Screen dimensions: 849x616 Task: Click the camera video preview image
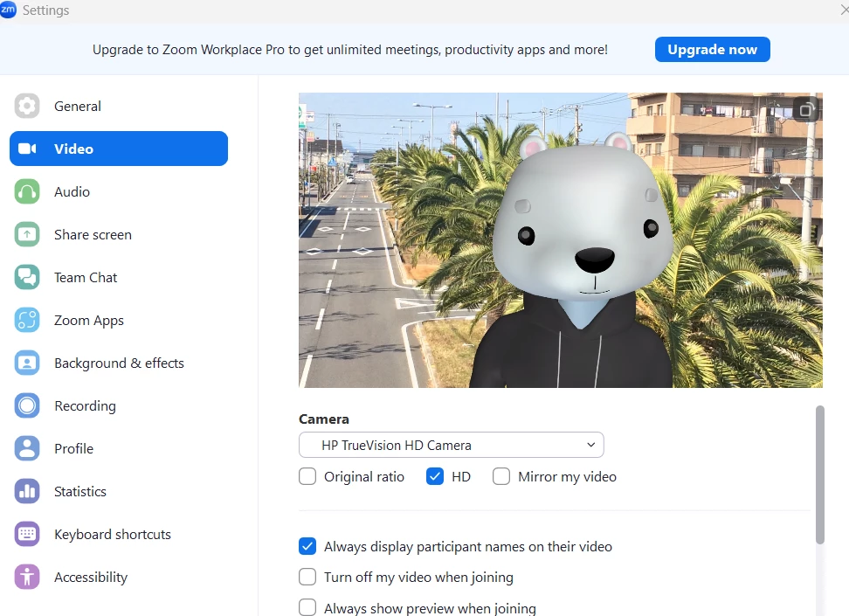point(561,240)
